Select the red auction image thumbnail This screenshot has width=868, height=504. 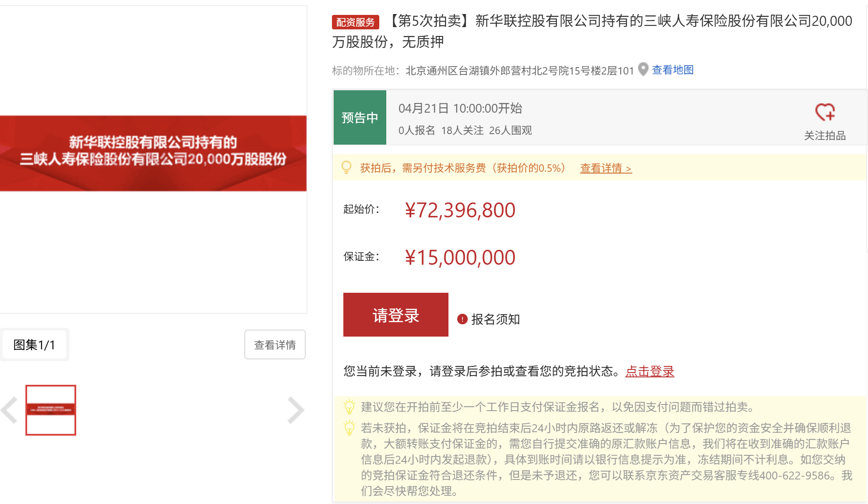[x=51, y=410]
